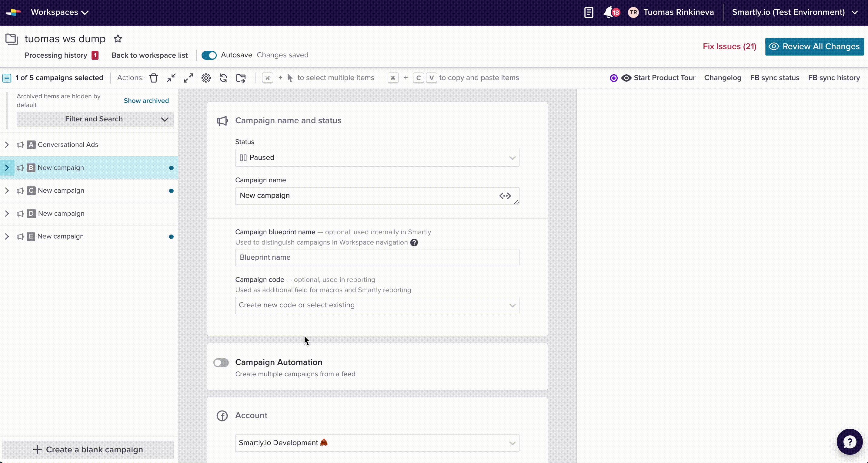Expand campaign row B in sidebar

pos(6,168)
